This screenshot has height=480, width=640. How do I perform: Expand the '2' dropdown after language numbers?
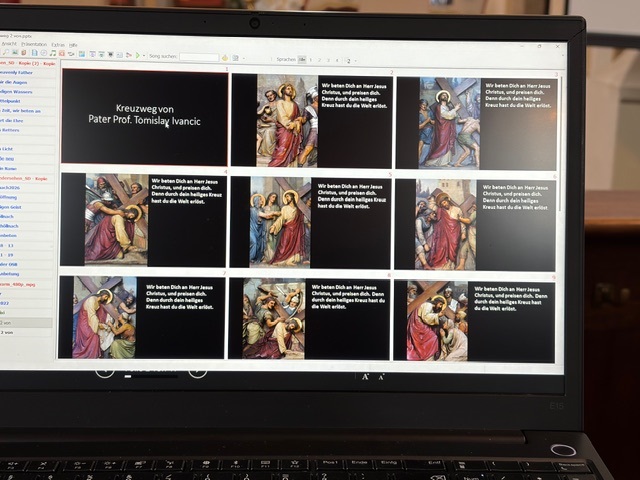350,60
